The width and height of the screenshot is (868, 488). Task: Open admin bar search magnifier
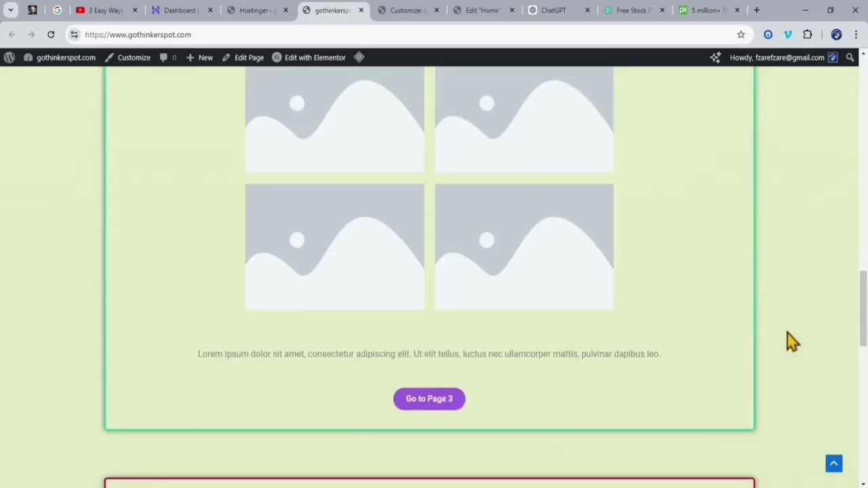pyautogui.click(x=850, y=58)
